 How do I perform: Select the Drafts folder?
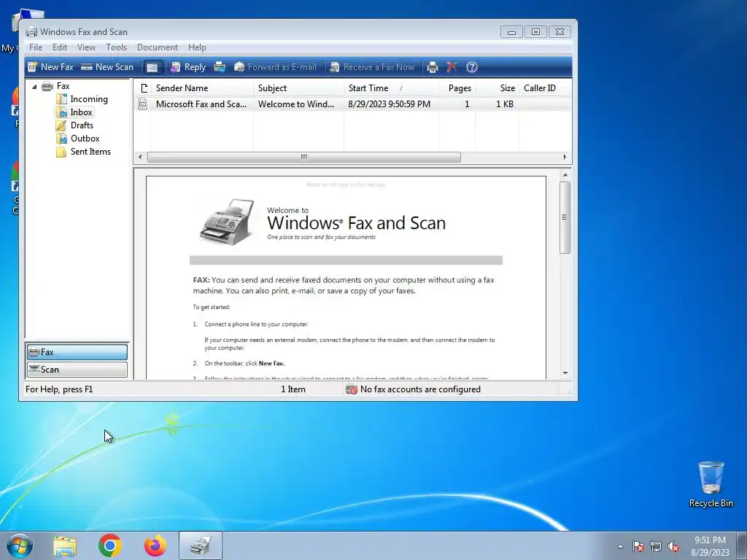75,125
